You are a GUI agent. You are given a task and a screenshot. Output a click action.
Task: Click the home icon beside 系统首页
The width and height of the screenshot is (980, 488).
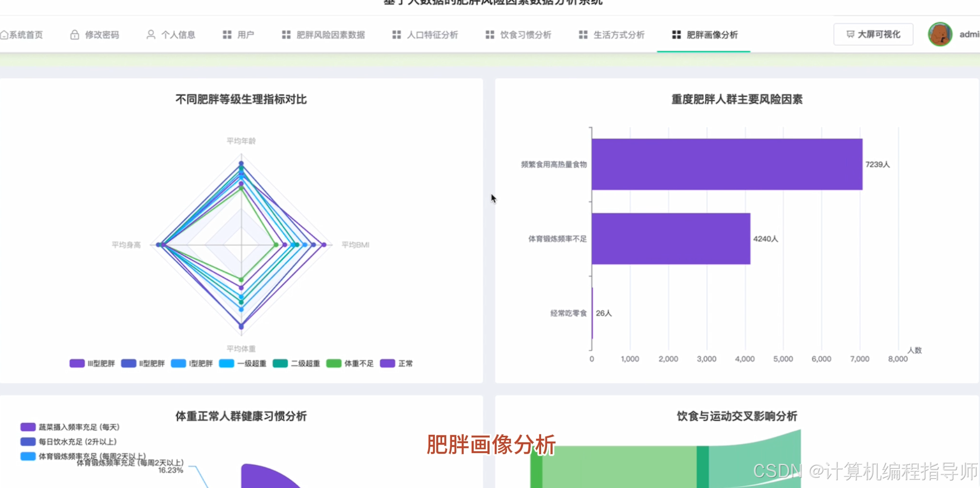[x=5, y=34]
